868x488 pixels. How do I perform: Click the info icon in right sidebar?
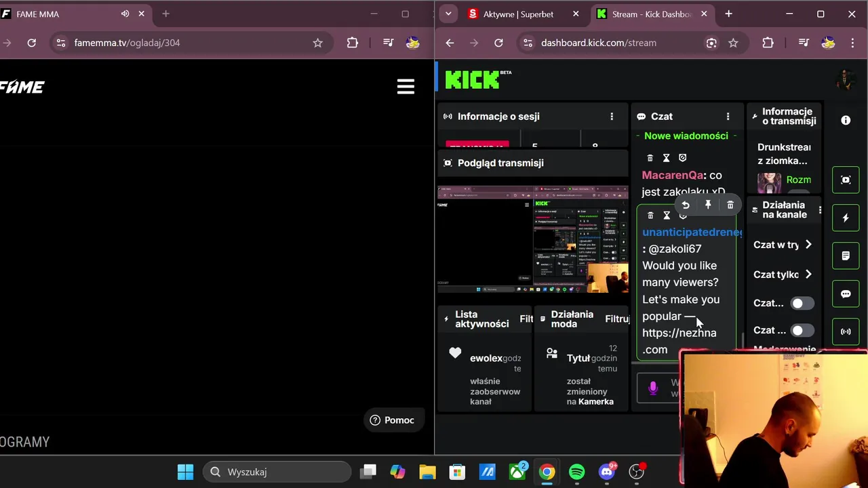pyautogui.click(x=846, y=120)
